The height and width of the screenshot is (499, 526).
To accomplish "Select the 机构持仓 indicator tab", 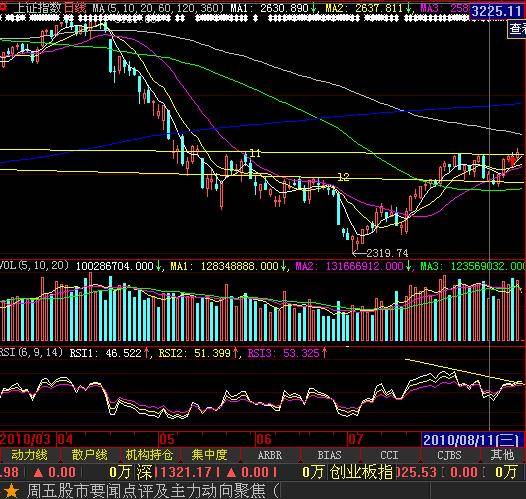I will tap(149, 455).
